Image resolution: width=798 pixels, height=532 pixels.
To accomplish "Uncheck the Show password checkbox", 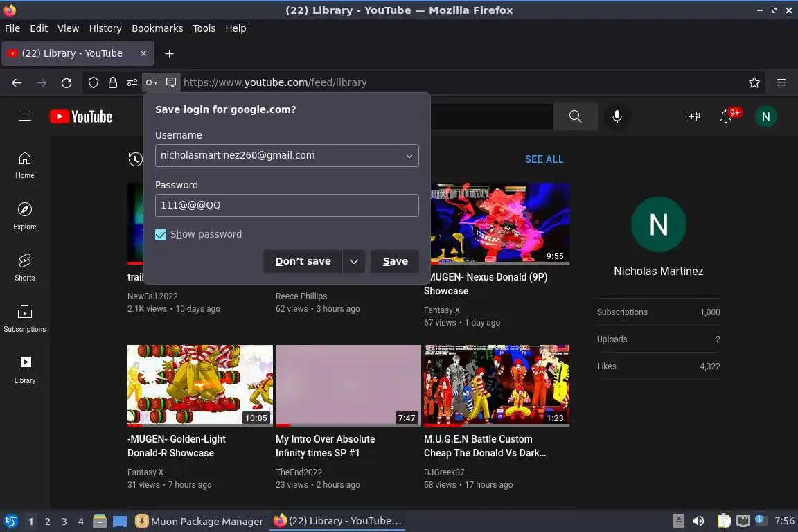I will point(161,235).
